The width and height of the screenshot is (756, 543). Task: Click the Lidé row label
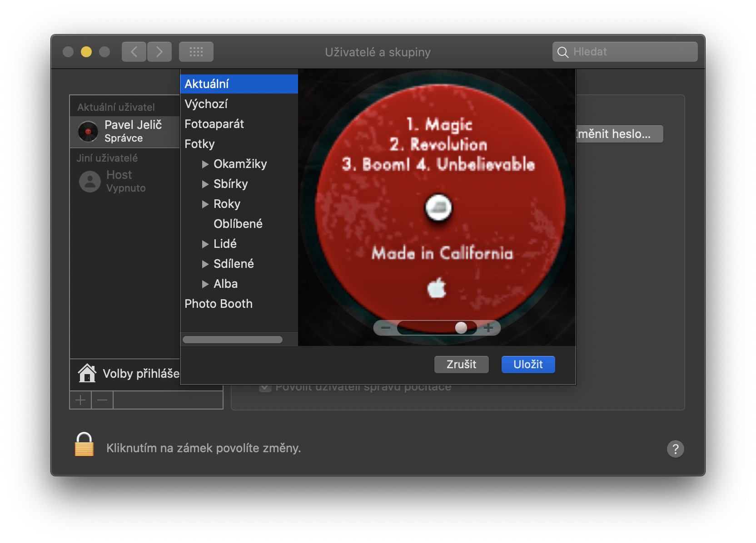coord(225,244)
